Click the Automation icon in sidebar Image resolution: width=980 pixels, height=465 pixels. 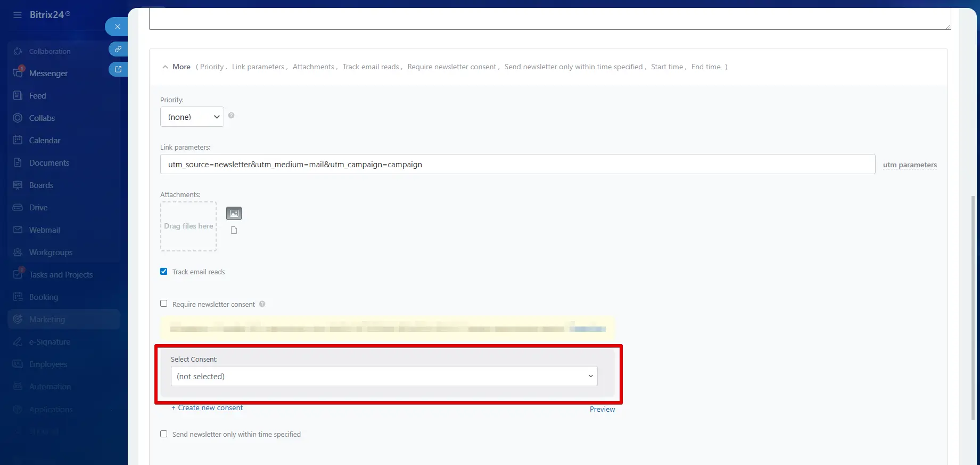tap(18, 386)
